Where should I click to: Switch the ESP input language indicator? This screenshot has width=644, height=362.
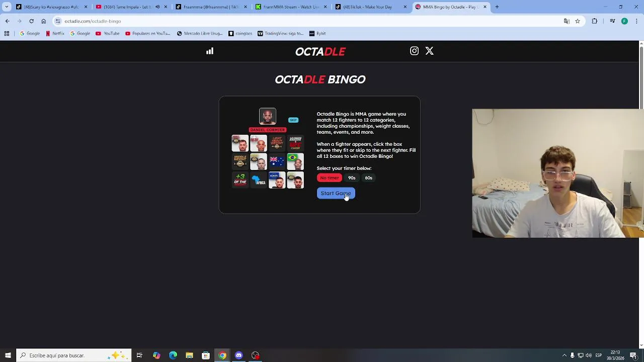coord(598,355)
